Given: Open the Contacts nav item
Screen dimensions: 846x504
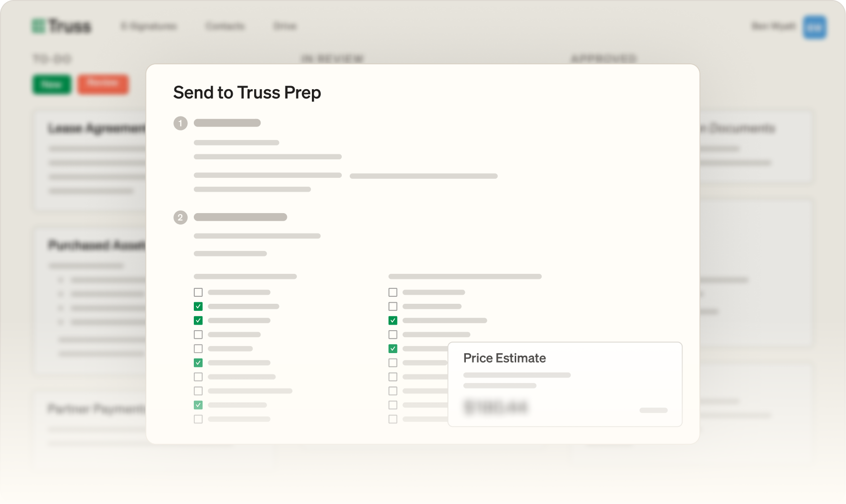Looking at the screenshot, I should click(225, 26).
